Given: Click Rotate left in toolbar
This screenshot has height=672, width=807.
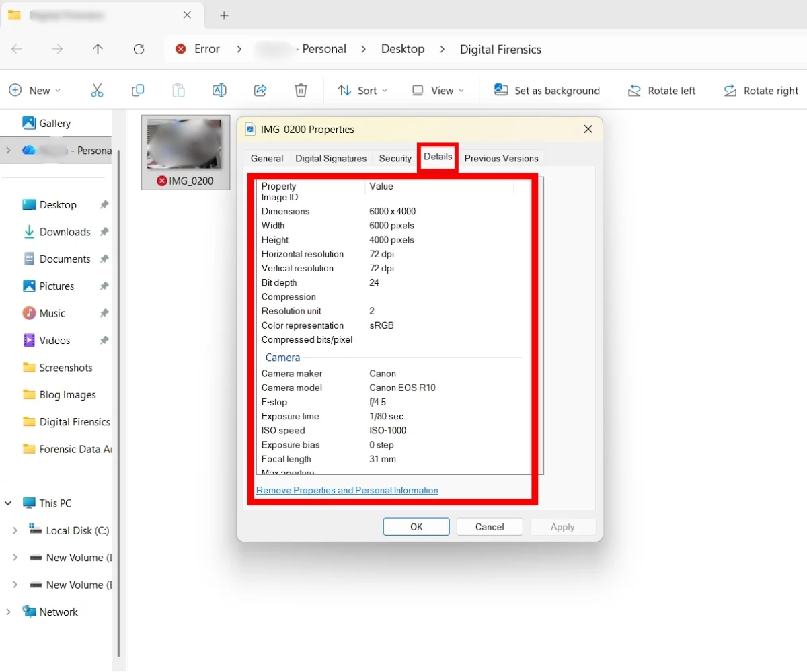Looking at the screenshot, I should (x=661, y=90).
